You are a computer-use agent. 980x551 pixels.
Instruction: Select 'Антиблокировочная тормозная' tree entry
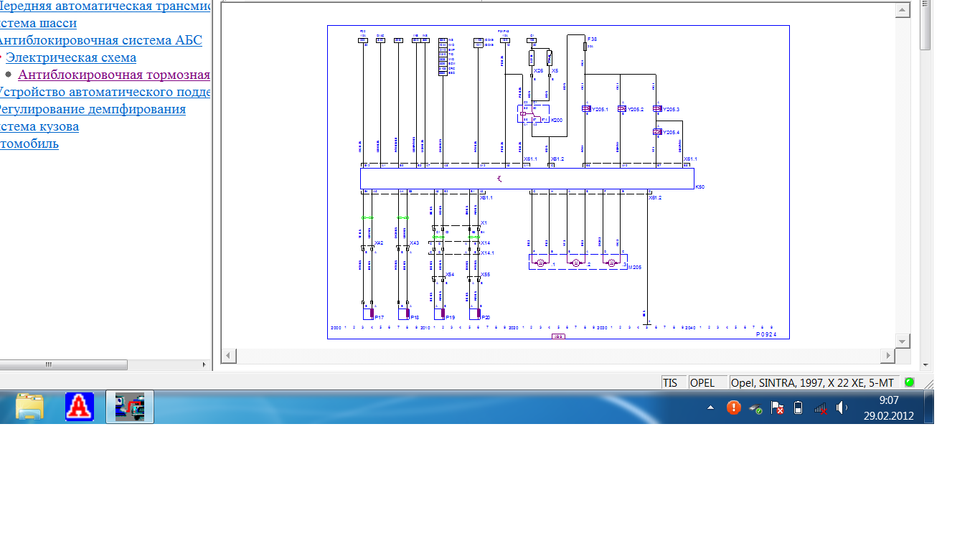pyautogui.click(x=114, y=75)
